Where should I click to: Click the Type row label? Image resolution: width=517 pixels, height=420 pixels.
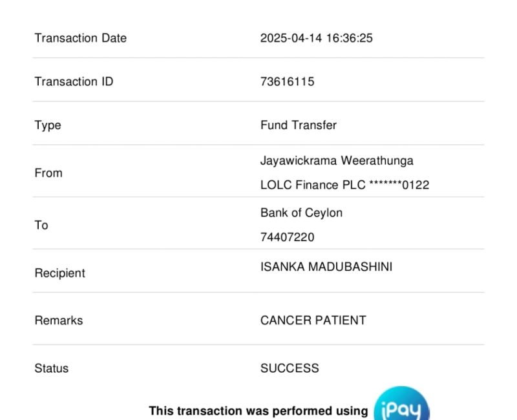click(48, 125)
